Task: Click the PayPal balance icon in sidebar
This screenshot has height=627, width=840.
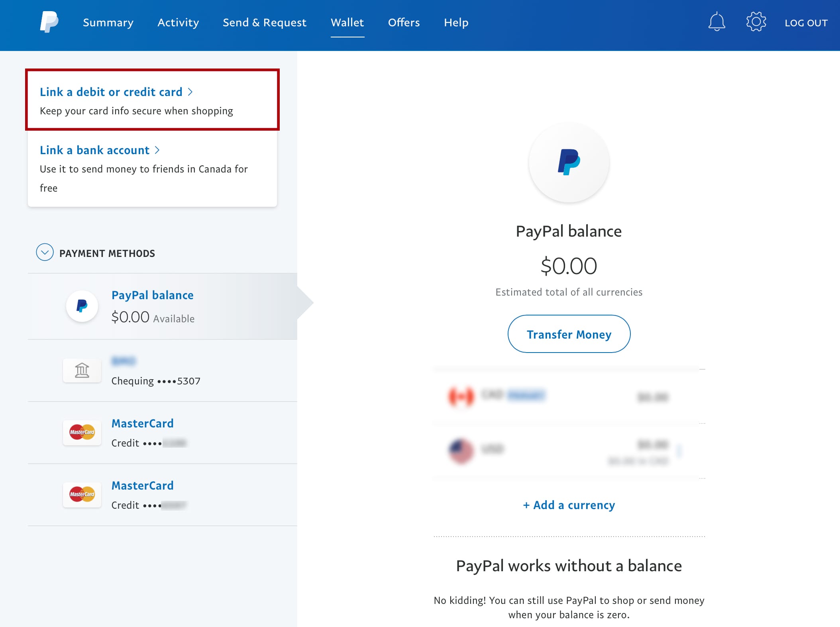Action: click(82, 306)
